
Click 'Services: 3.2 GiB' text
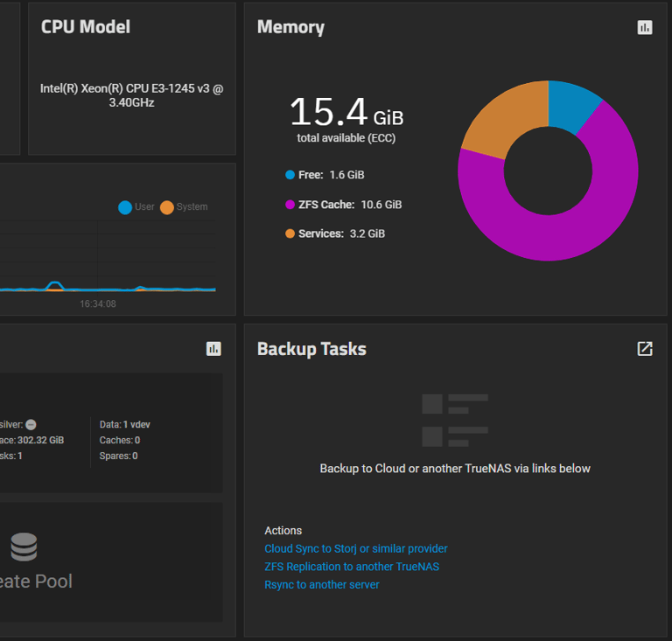tap(341, 233)
